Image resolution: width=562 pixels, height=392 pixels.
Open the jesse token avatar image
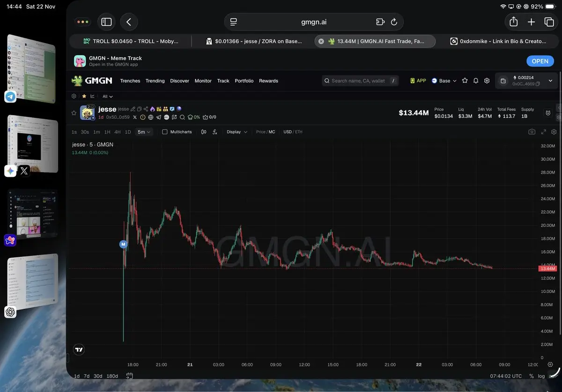click(88, 113)
